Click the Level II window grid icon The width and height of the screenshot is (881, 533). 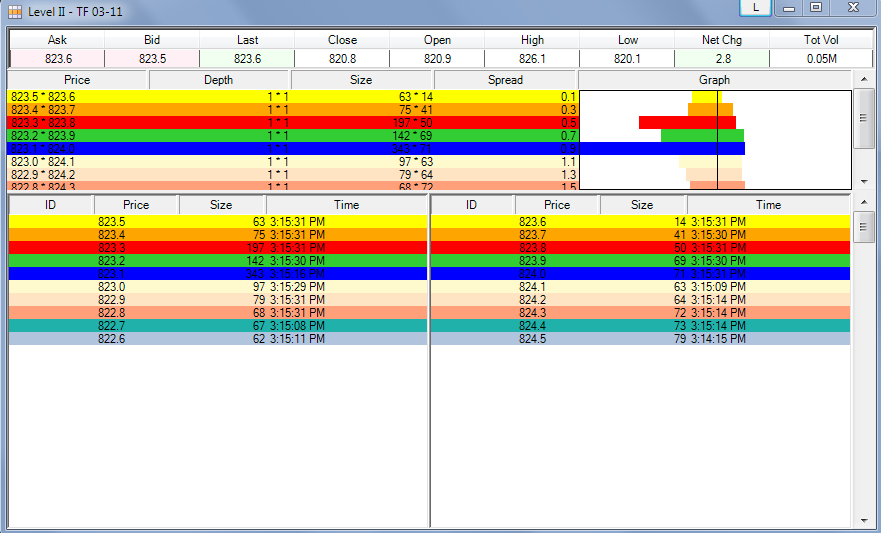click(15, 11)
